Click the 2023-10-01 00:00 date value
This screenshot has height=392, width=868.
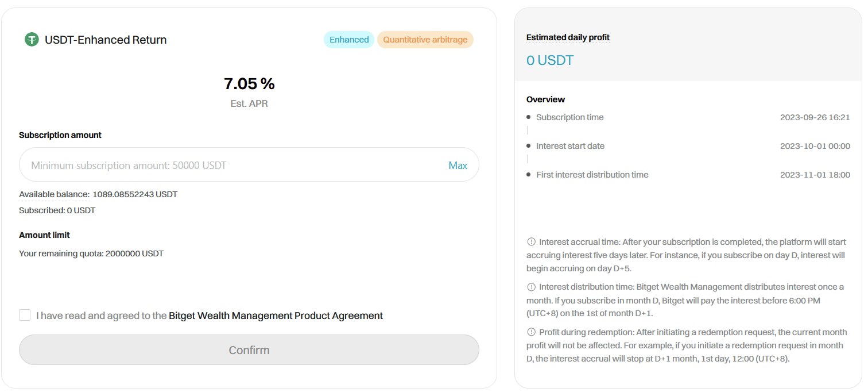[815, 146]
